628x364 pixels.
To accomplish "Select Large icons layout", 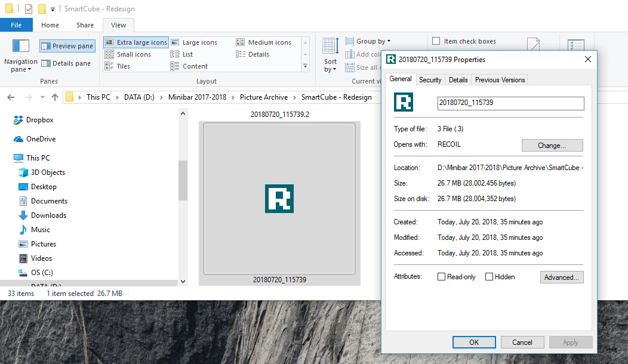I will click(194, 42).
